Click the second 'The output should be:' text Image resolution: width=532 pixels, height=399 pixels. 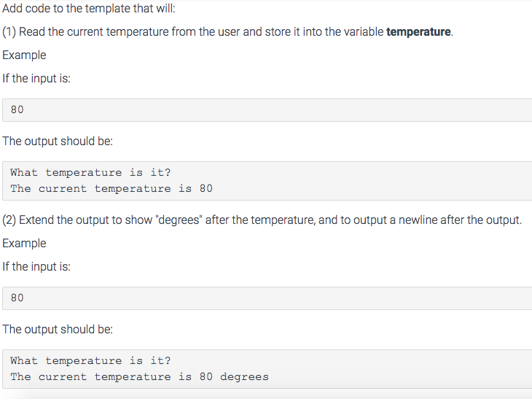58,329
